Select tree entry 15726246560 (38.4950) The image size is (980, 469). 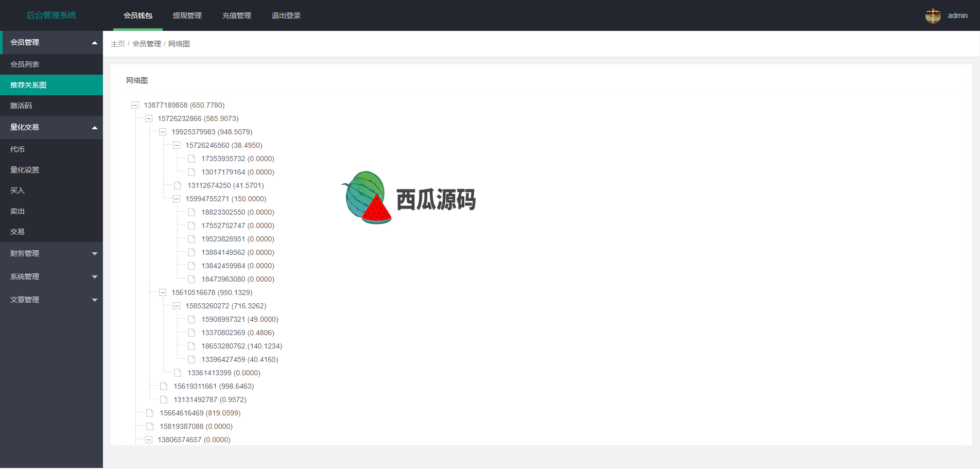pyautogui.click(x=224, y=145)
